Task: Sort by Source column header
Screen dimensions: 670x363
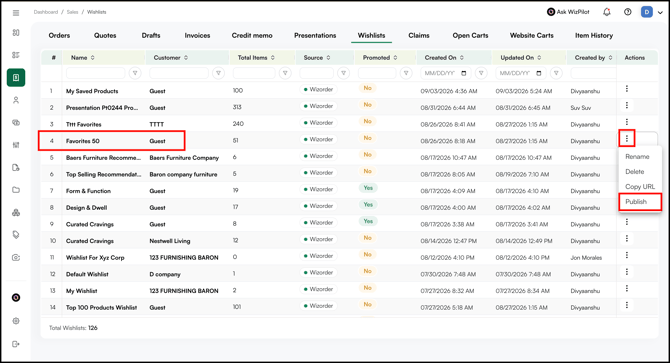Action: (317, 58)
